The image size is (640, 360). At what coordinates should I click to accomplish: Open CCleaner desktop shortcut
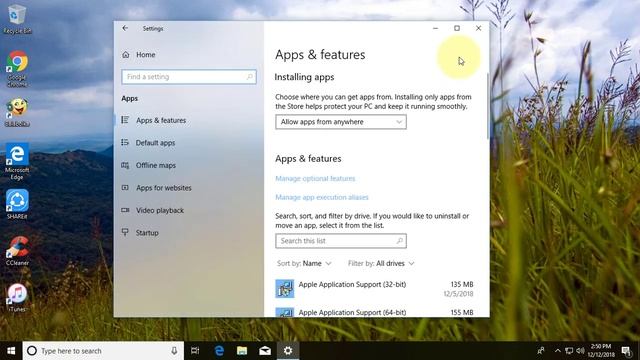[17, 251]
